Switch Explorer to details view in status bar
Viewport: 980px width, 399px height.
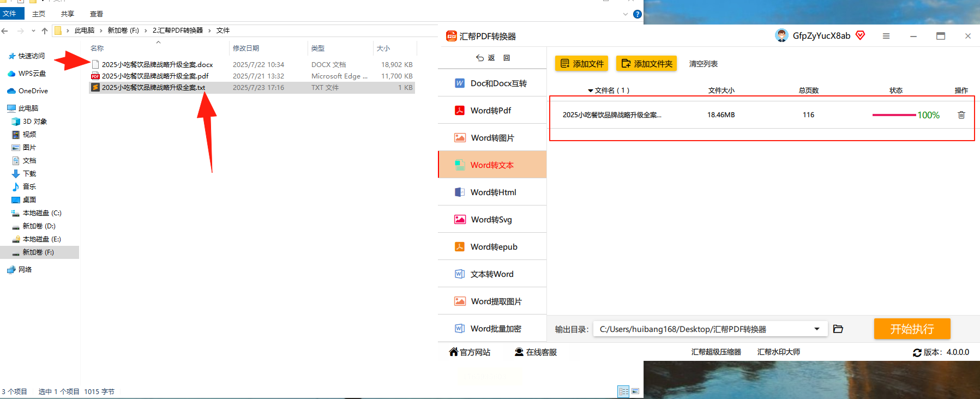623,391
